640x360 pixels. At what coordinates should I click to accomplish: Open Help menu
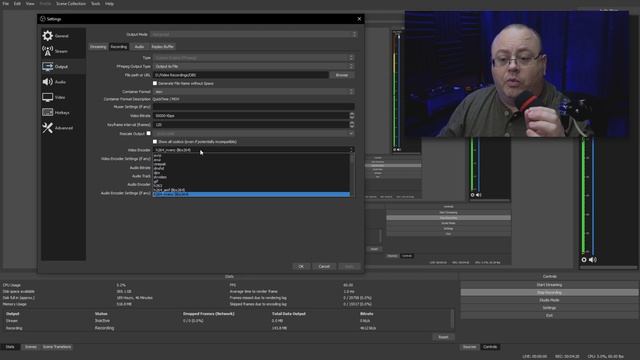109,4
